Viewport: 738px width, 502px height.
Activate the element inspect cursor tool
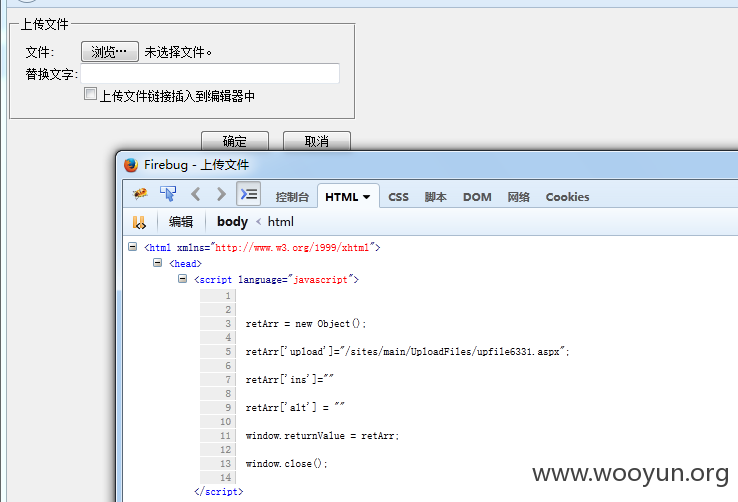click(x=168, y=194)
